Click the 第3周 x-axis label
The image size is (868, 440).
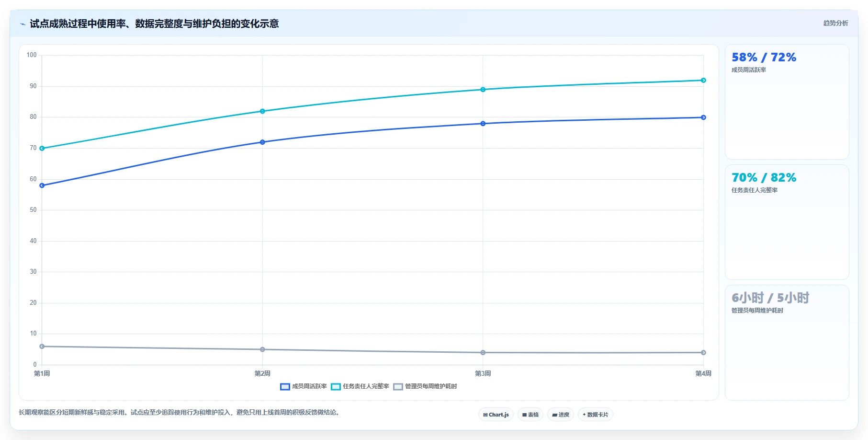(483, 373)
